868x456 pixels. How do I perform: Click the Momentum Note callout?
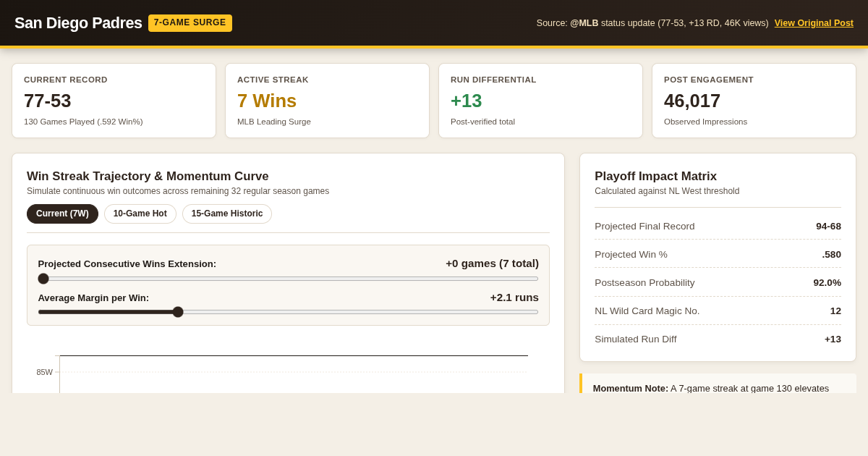point(718,384)
